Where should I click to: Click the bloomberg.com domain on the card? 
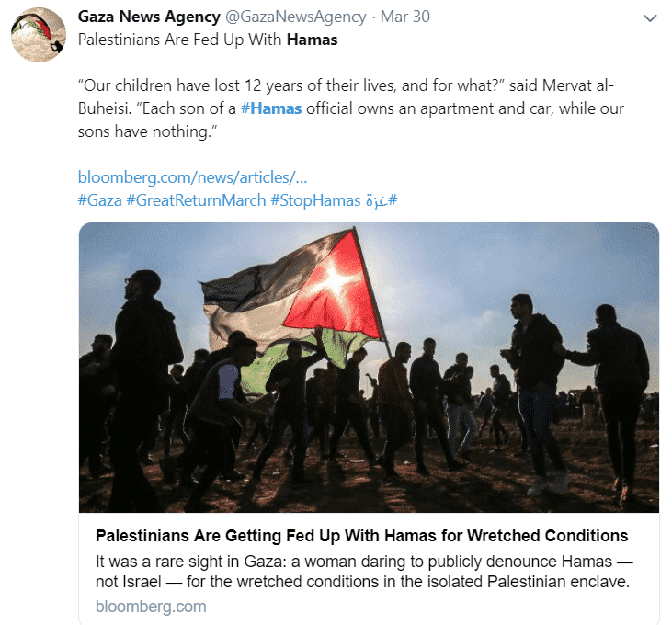[x=151, y=607]
